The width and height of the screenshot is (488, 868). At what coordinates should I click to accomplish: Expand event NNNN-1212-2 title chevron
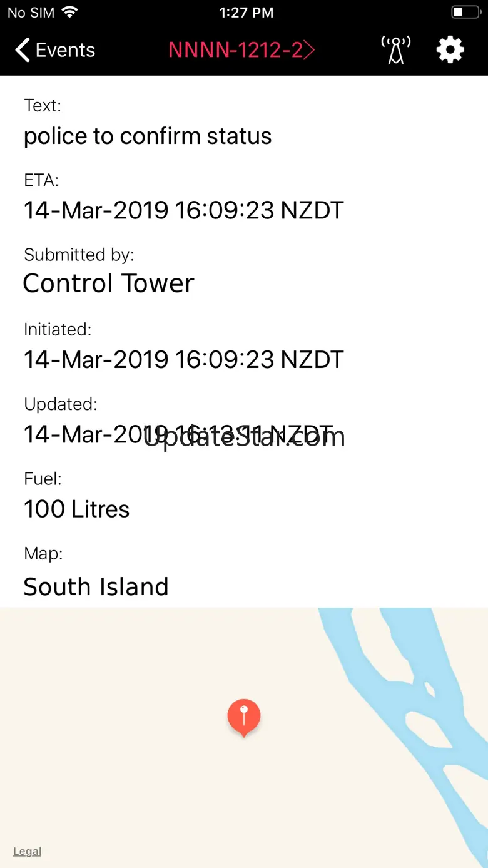click(x=309, y=50)
